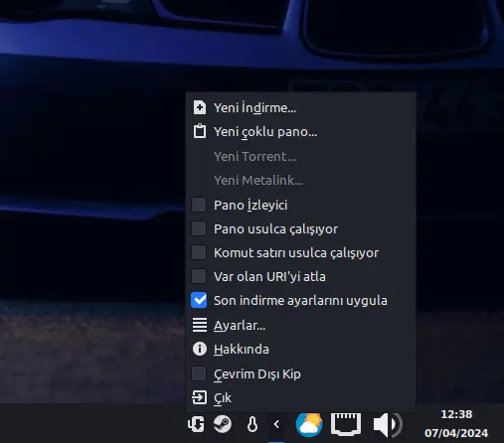The image size is (504, 443).
Task: Click the date 07/04/2024 in the panel
Action: click(456, 433)
